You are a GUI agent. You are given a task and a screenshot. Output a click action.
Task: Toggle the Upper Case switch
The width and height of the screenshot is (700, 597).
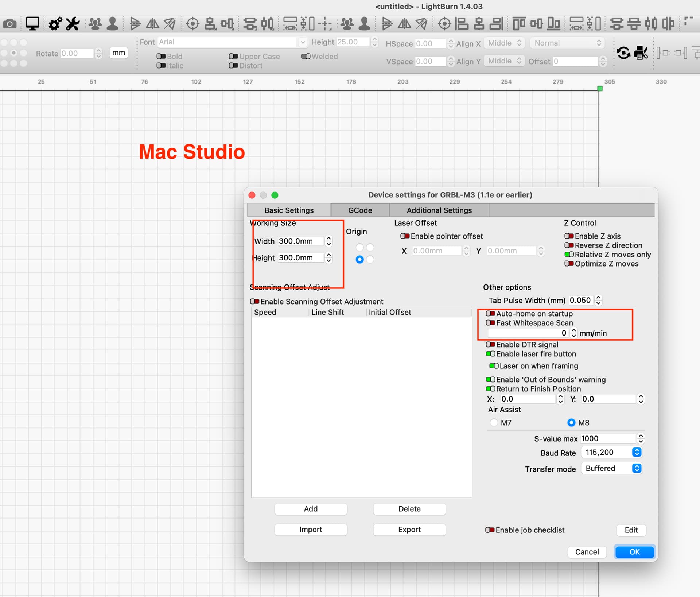[x=233, y=56]
